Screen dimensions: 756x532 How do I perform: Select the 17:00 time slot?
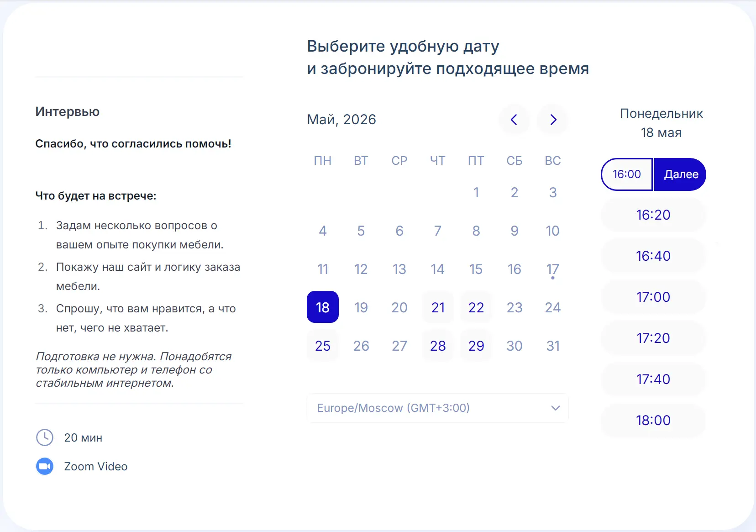(653, 297)
